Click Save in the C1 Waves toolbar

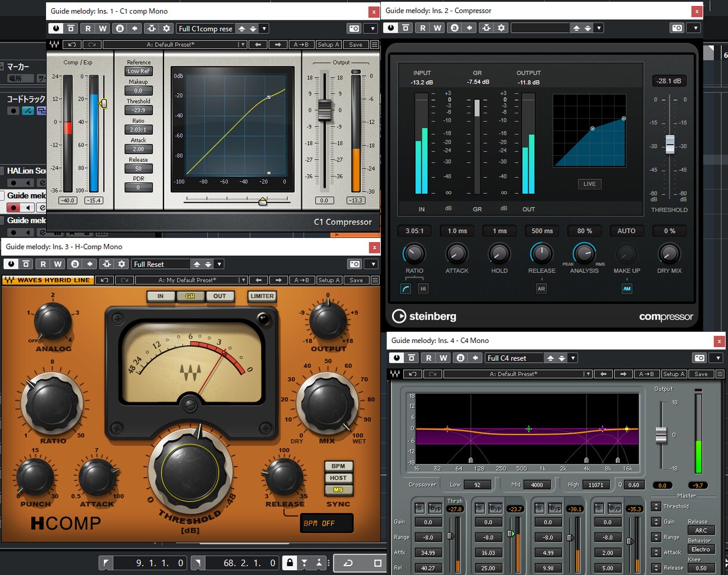coord(356,45)
